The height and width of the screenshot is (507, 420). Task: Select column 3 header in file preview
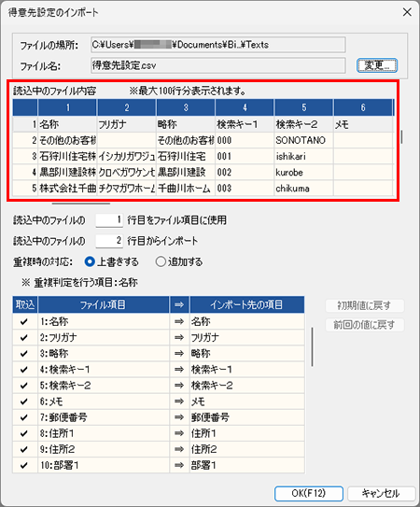click(x=186, y=107)
